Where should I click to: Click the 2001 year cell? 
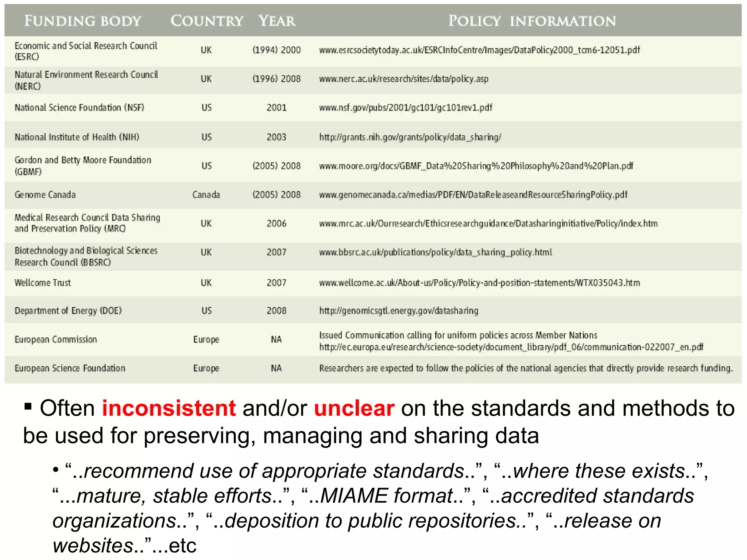point(277,108)
